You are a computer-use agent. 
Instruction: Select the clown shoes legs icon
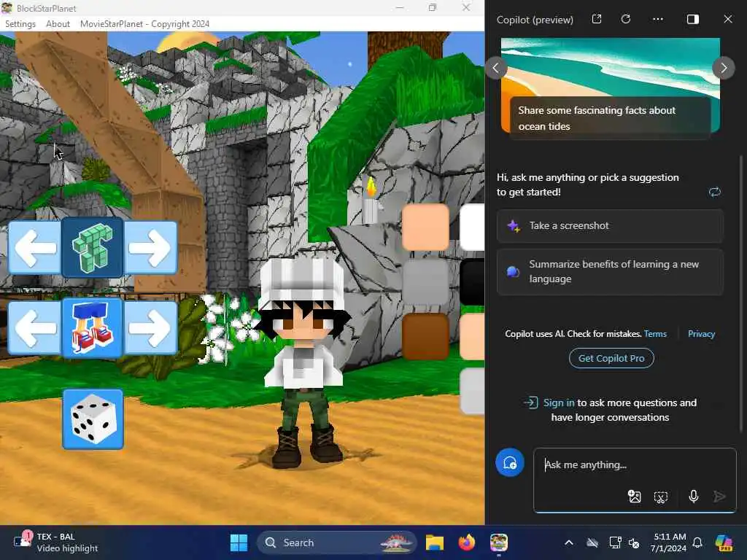click(x=93, y=328)
